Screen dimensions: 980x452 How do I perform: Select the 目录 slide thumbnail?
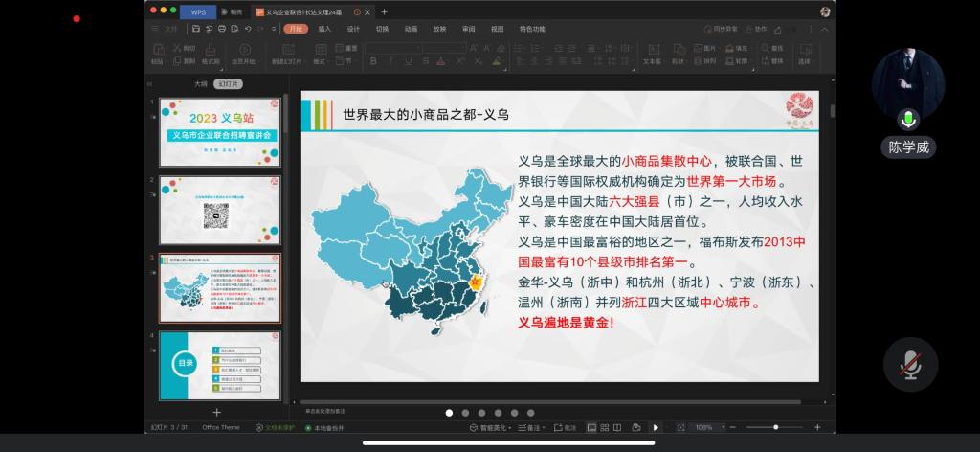[220, 365]
